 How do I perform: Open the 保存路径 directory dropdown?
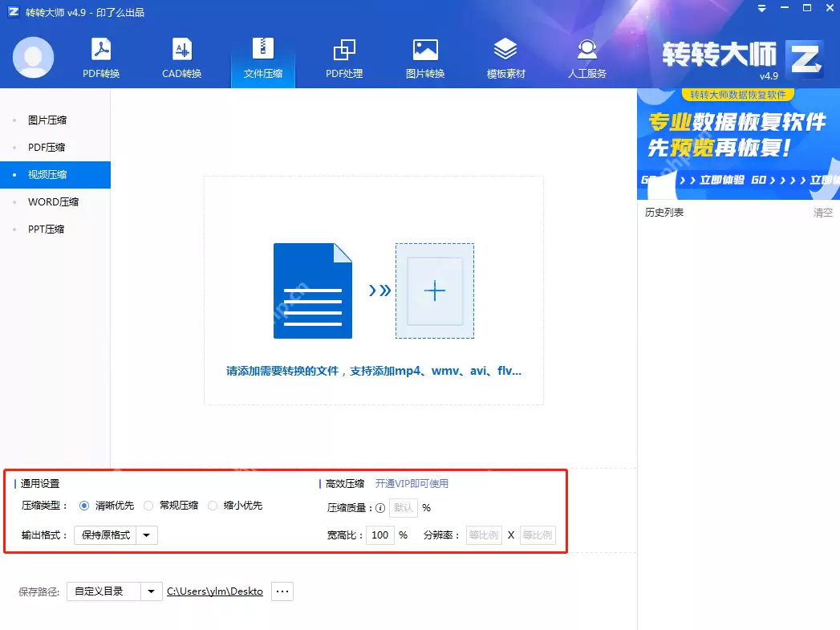pyautogui.click(x=151, y=591)
